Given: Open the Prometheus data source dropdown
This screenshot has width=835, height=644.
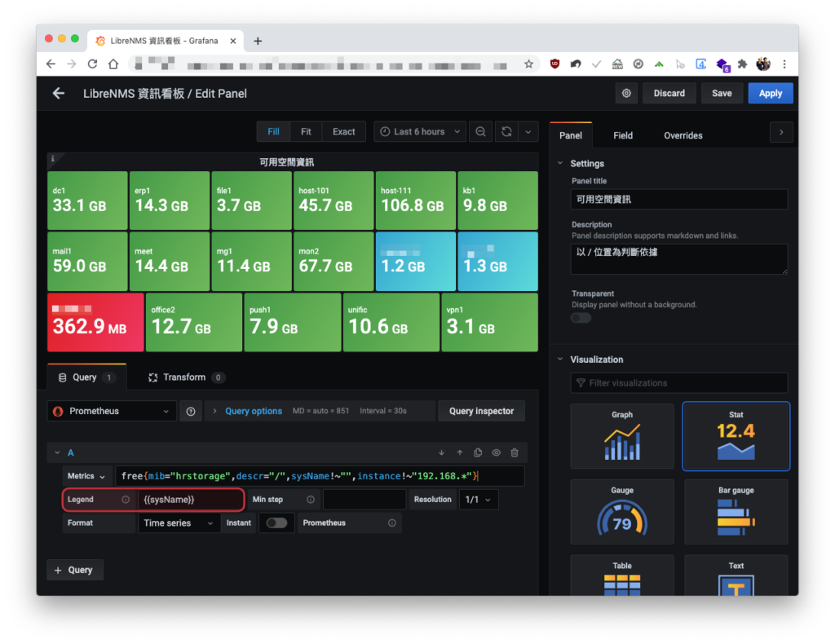Looking at the screenshot, I should tap(112, 411).
